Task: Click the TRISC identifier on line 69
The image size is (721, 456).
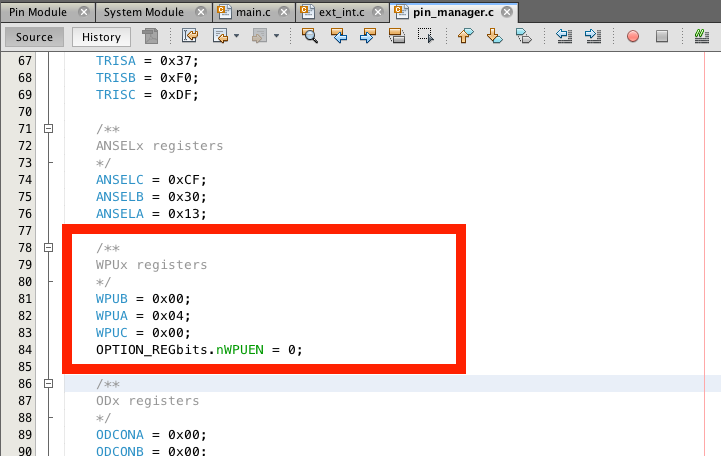Action: point(116,95)
